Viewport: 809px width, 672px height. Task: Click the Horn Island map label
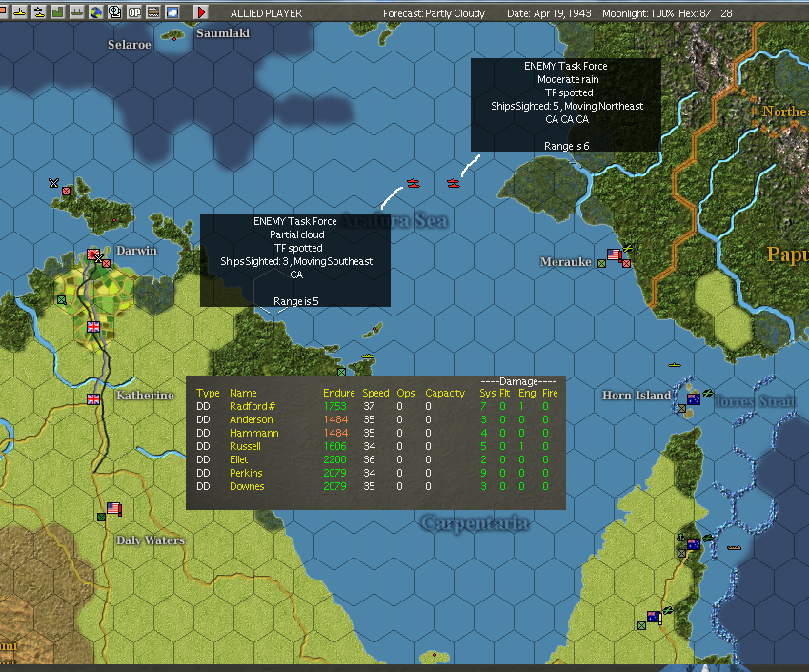(637, 396)
